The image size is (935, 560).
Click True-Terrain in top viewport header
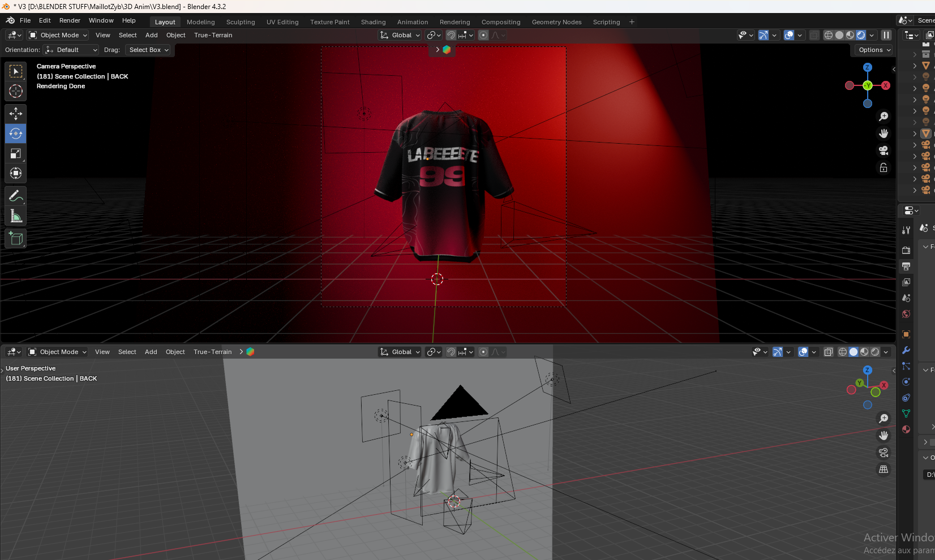213,35
